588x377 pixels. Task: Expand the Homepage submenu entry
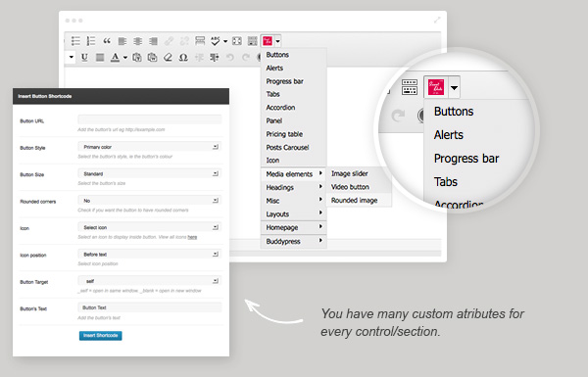(x=294, y=227)
